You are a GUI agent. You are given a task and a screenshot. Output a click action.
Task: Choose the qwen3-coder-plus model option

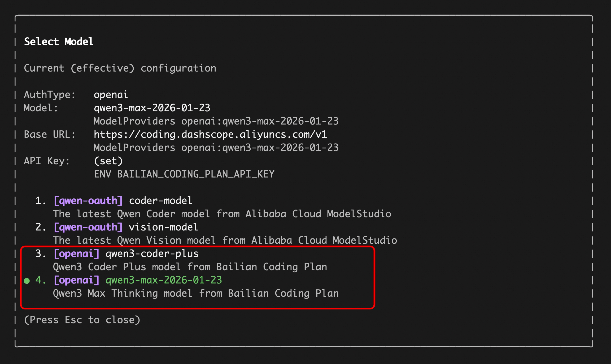pos(152,254)
